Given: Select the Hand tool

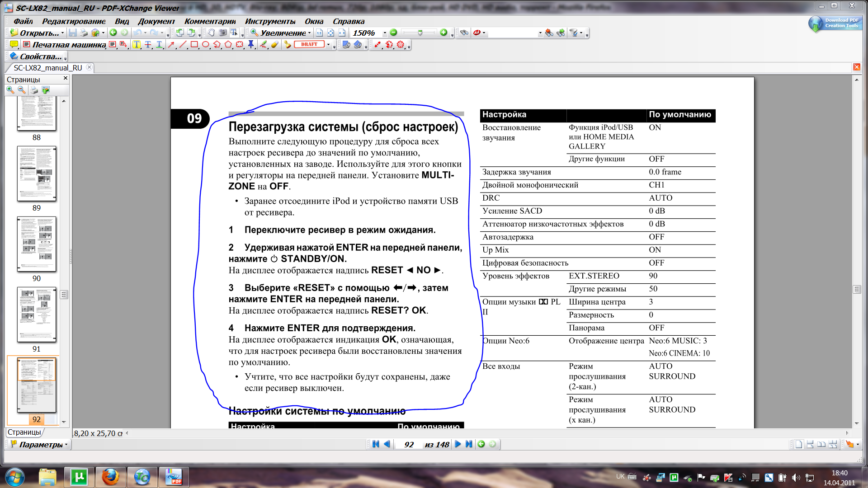Looking at the screenshot, I should tap(211, 33).
